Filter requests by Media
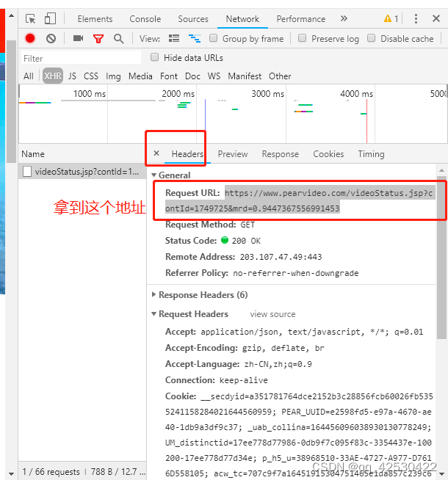This screenshot has width=448, height=480. tap(140, 76)
